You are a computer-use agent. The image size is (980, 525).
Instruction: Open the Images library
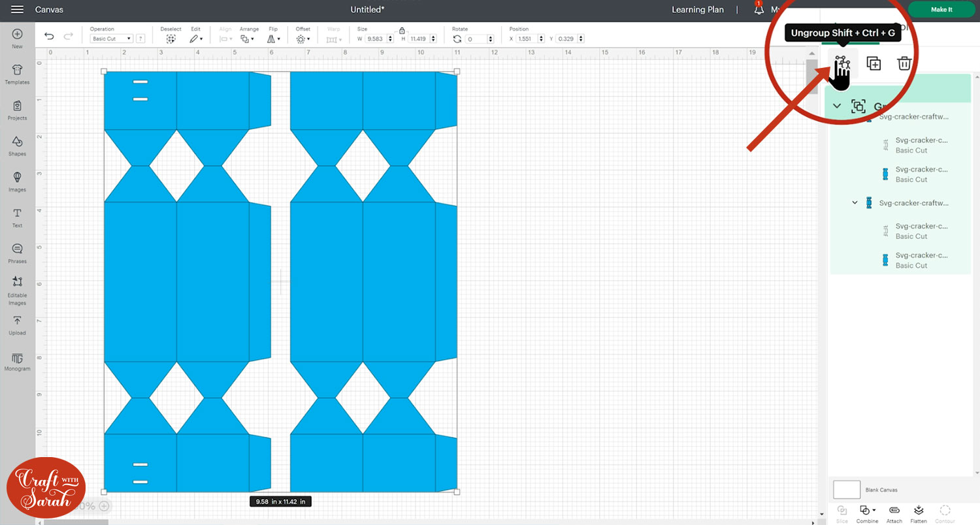point(17,181)
